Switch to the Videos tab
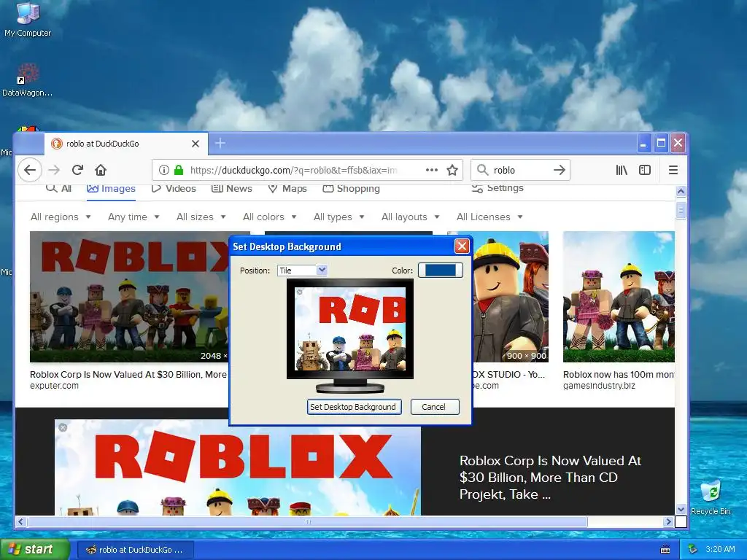 tap(174, 189)
